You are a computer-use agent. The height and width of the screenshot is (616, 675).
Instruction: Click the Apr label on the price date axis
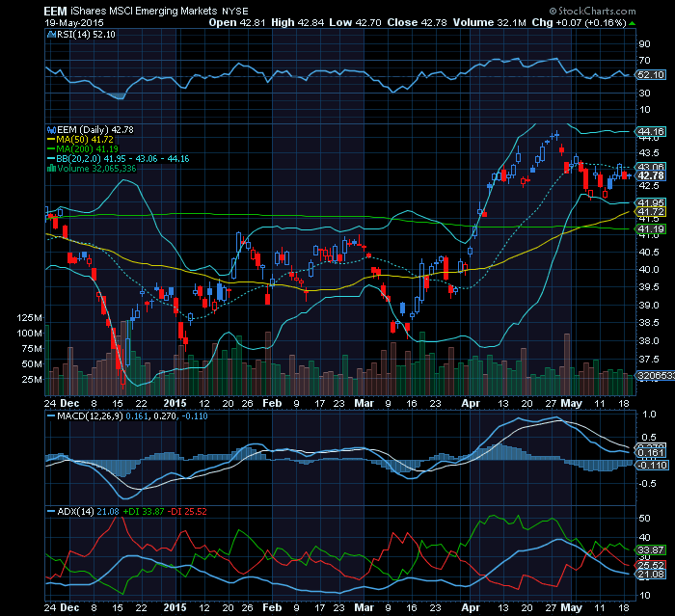tap(471, 404)
